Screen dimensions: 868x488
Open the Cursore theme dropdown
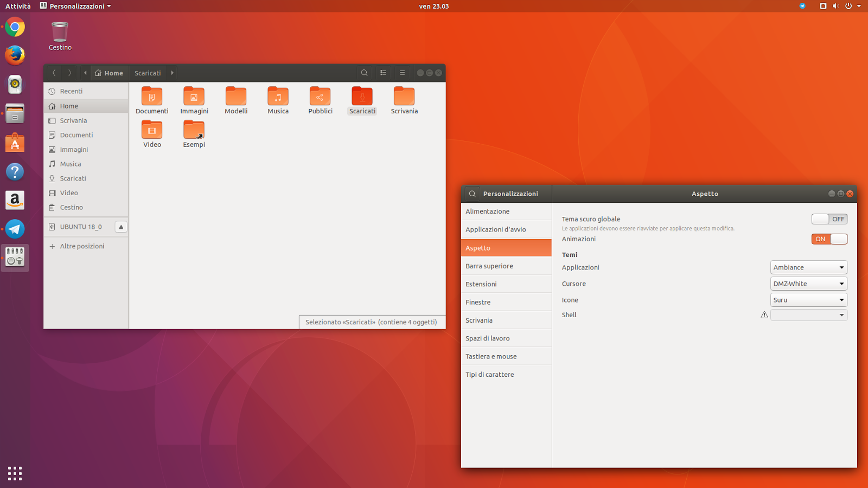tap(809, 284)
